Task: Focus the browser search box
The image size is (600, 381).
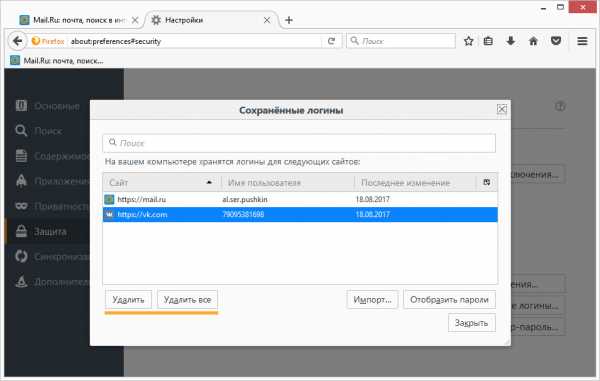Action: click(401, 41)
